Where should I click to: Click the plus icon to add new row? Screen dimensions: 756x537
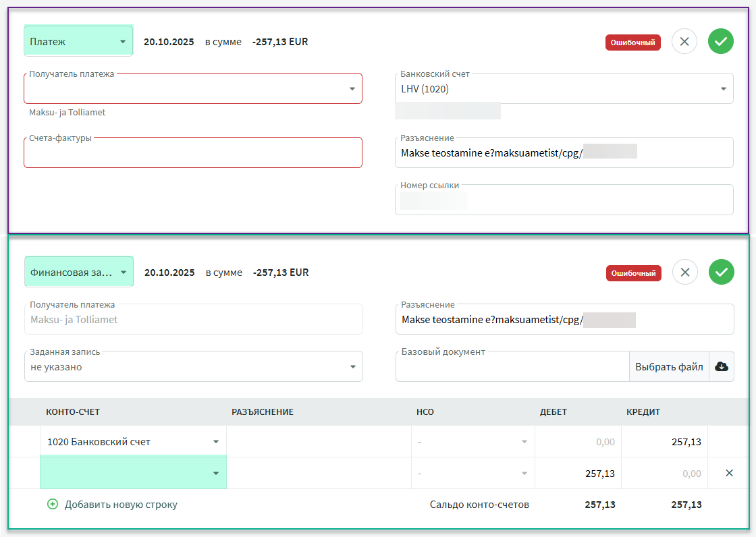[53, 504]
